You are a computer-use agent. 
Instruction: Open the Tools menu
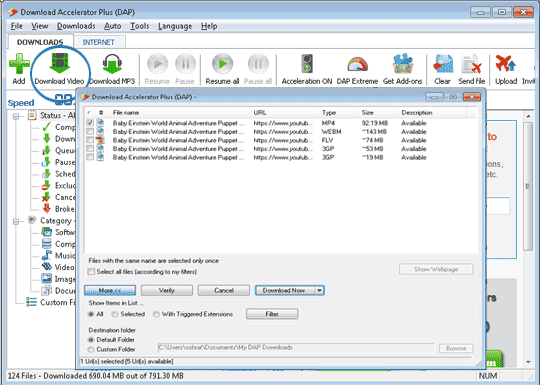pos(139,26)
